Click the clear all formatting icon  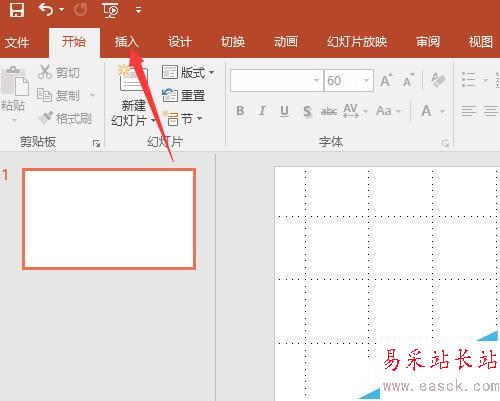tap(439, 80)
